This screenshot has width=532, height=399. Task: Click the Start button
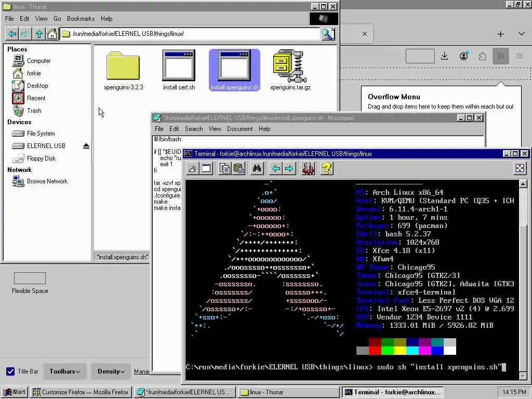[x=14, y=392]
